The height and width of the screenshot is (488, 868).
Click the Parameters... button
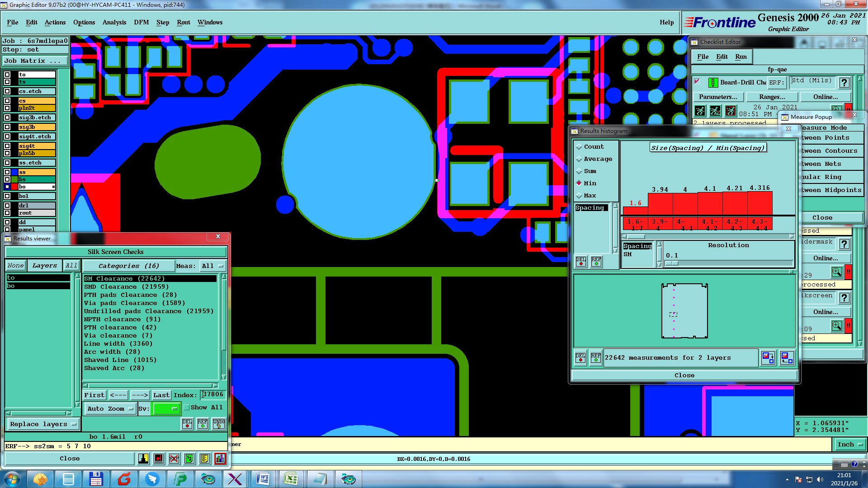click(x=717, y=97)
